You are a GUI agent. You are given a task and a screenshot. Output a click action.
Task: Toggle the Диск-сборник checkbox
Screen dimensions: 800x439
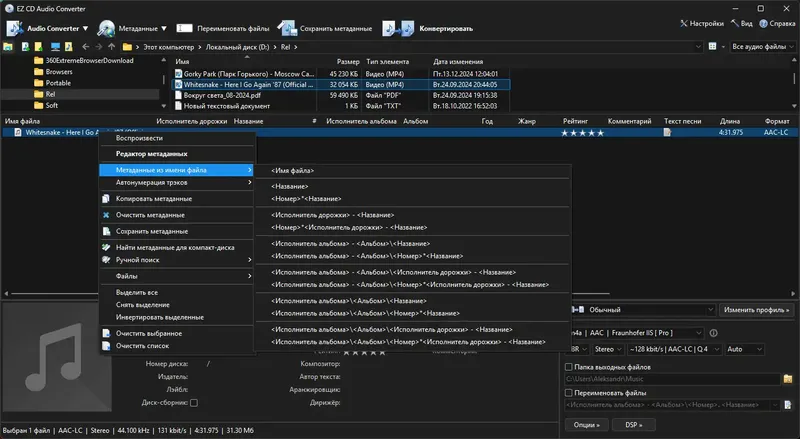(194, 403)
